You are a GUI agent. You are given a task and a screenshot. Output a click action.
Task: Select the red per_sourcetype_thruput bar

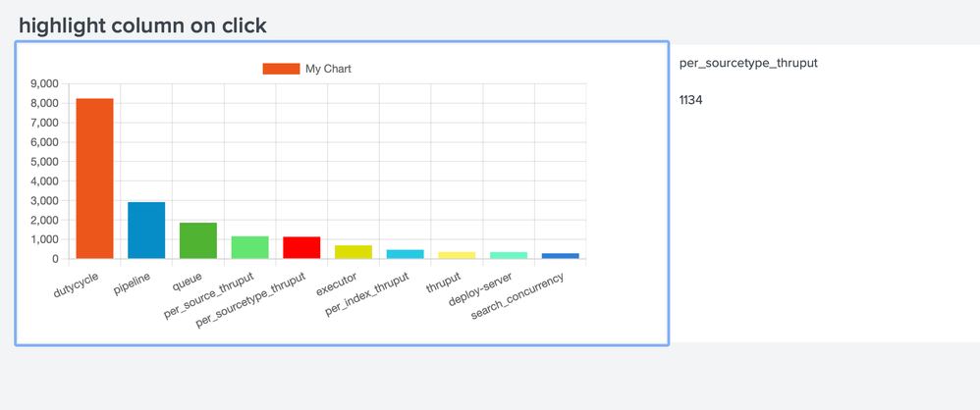pos(301,247)
